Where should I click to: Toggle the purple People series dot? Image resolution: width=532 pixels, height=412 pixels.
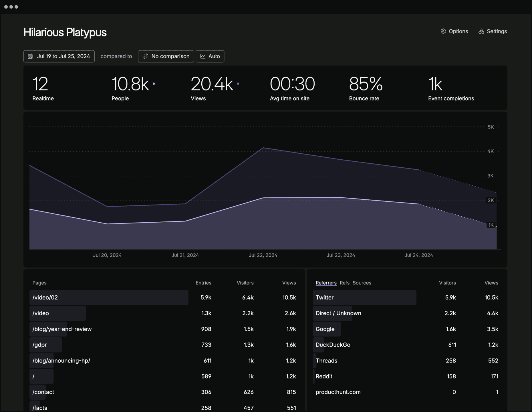pos(154,84)
